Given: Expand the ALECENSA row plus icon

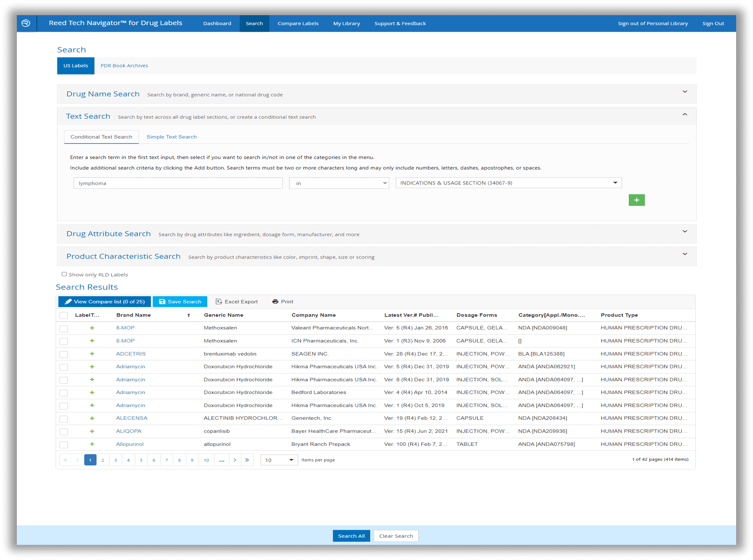Looking at the screenshot, I should [92, 418].
